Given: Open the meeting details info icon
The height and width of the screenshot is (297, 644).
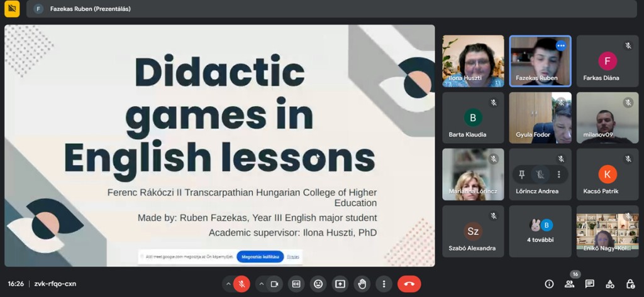Looking at the screenshot, I should coord(549,284).
